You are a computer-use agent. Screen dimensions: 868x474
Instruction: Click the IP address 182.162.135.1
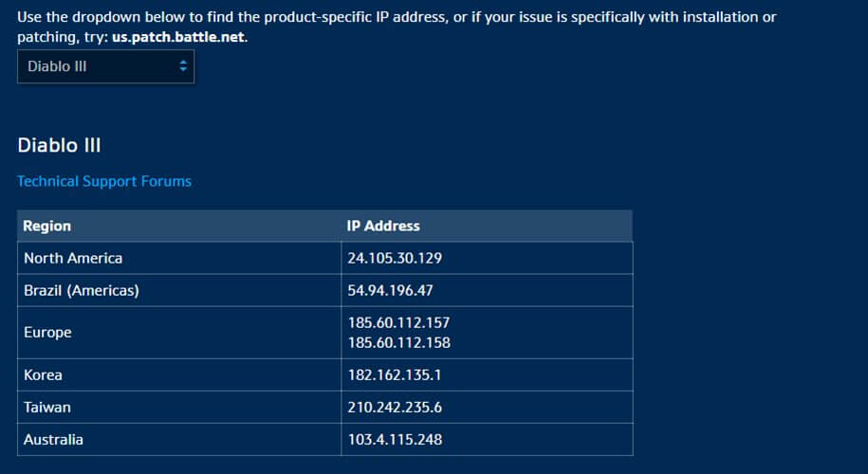click(395, 375)
